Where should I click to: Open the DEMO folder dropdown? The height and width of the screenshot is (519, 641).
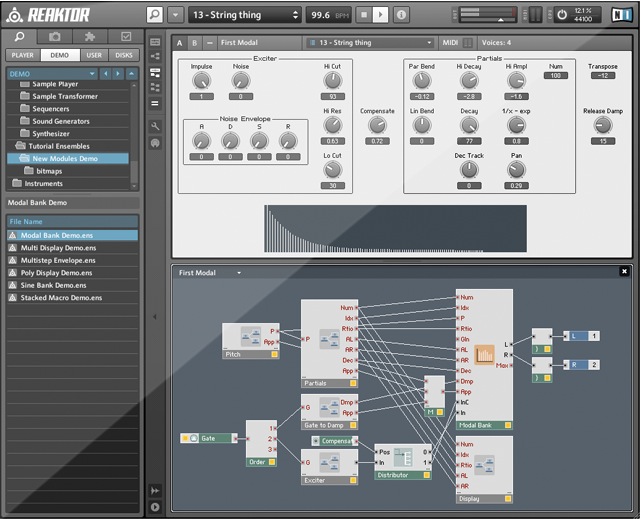(52, 74)
